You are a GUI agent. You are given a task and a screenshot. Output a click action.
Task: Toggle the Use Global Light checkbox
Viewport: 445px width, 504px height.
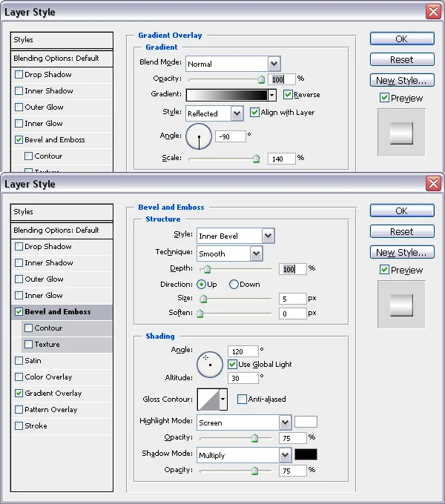233,364
